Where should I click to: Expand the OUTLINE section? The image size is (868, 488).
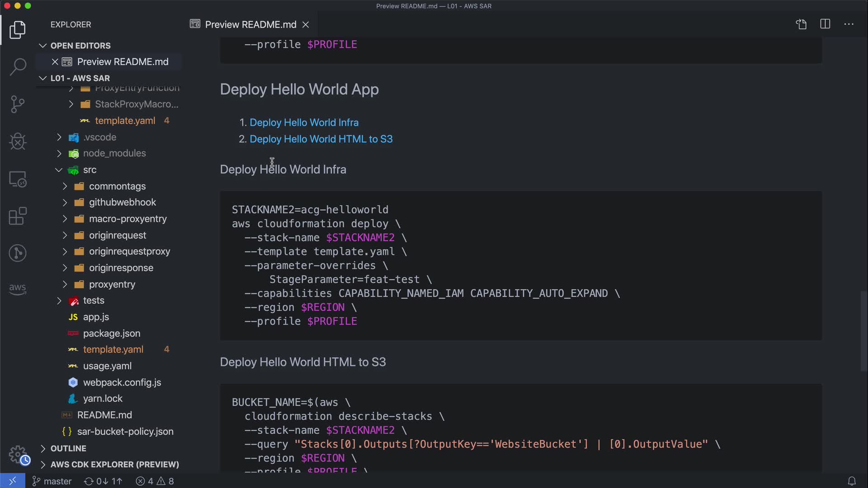pyautogui.click(x=68, y=448)
